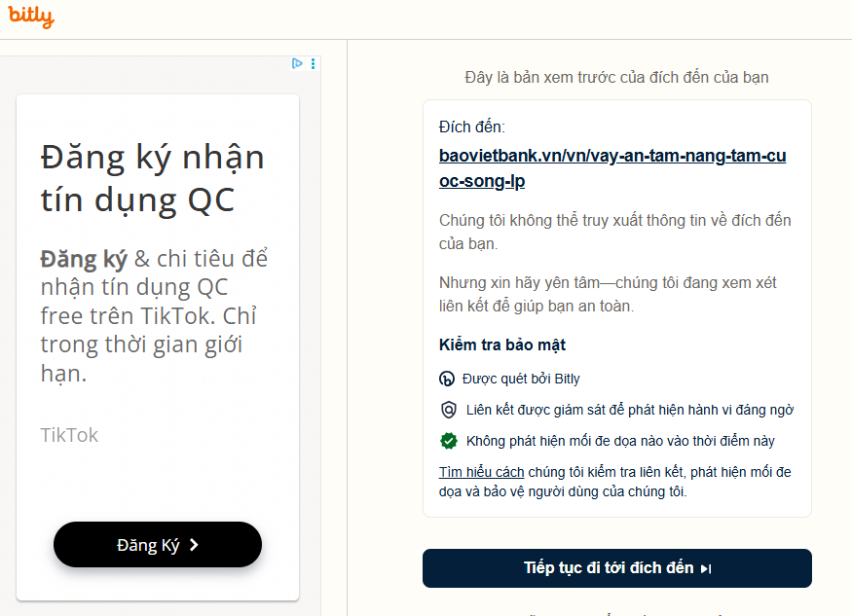
Task: Click 'Được quét bởi Bitly' text
Action: [521, 379]
